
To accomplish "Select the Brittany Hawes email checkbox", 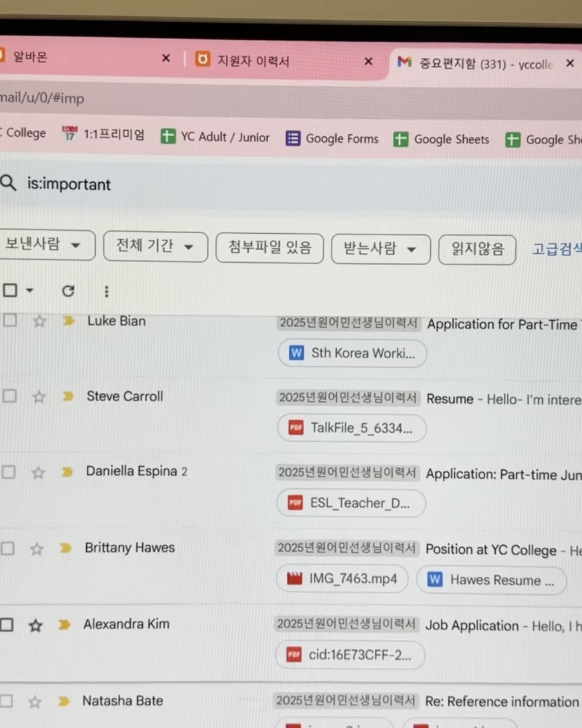I will [7, 548].
